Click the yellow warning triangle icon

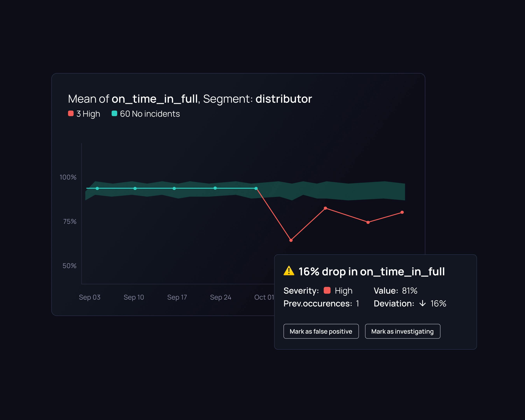click(x=289, y=271)
